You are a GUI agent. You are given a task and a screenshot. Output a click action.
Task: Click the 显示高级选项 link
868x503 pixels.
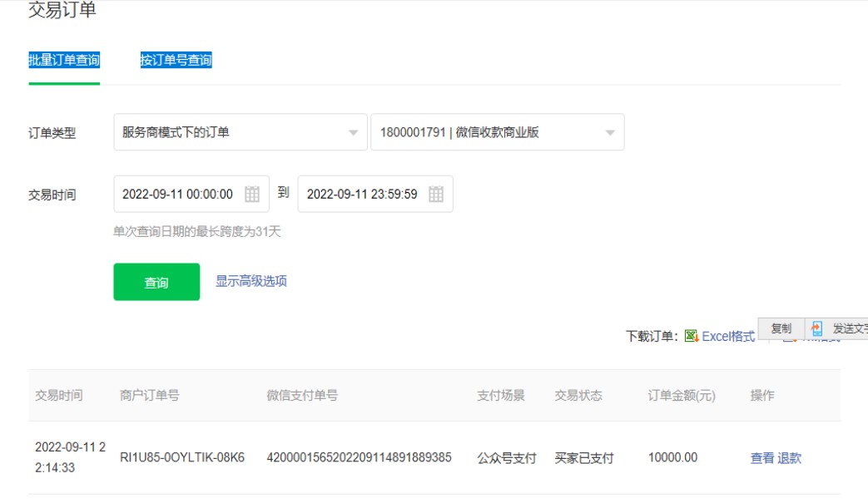click(251, 281)
